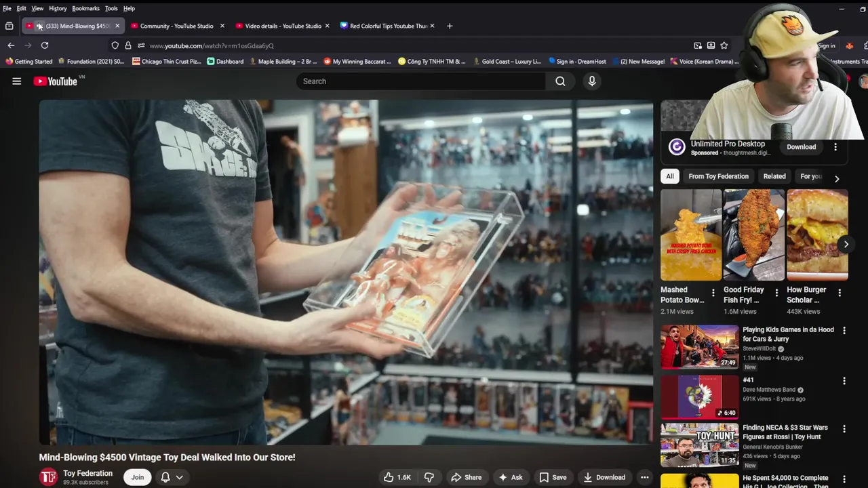The width and height of the screenshot is (868, 488).
Task: Click the main video player
Action: (x=346, y=272)
